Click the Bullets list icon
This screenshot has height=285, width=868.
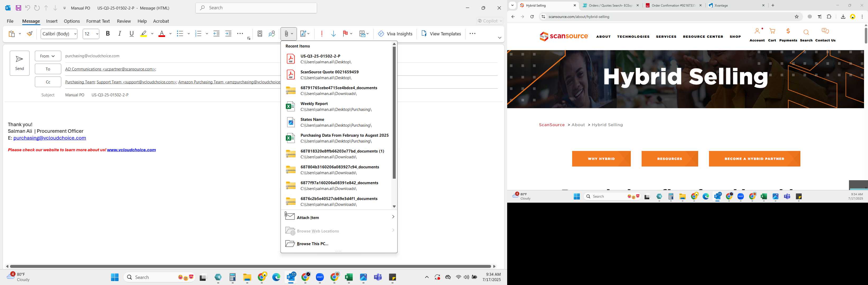click(180, 34)
